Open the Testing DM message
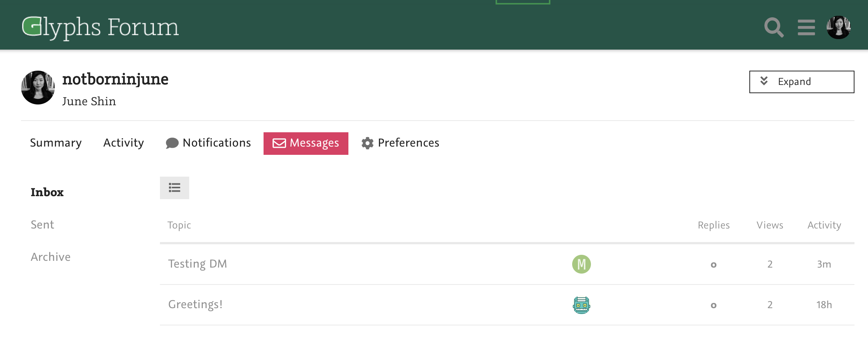The image size is (868, 354). [197, 264]
